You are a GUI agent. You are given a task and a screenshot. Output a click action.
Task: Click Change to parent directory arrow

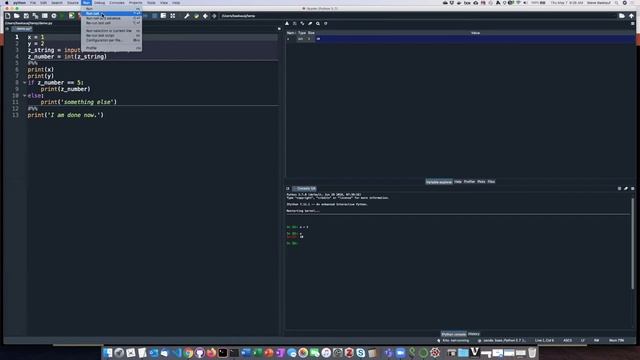[x=631, y=16]
